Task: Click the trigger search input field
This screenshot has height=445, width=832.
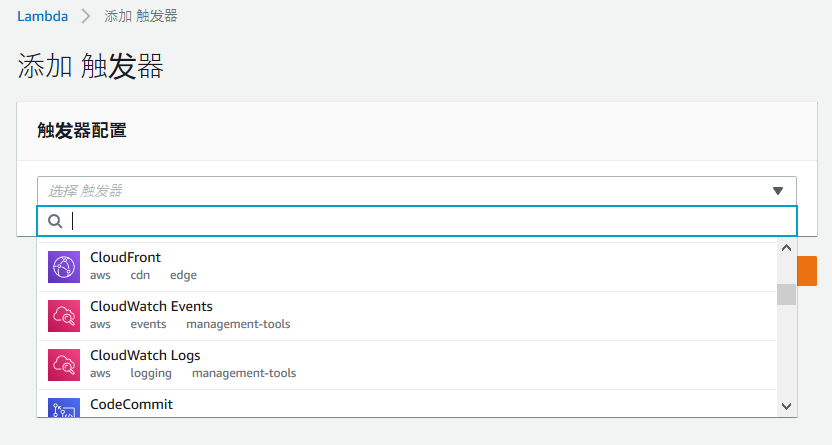Action: 417,221
